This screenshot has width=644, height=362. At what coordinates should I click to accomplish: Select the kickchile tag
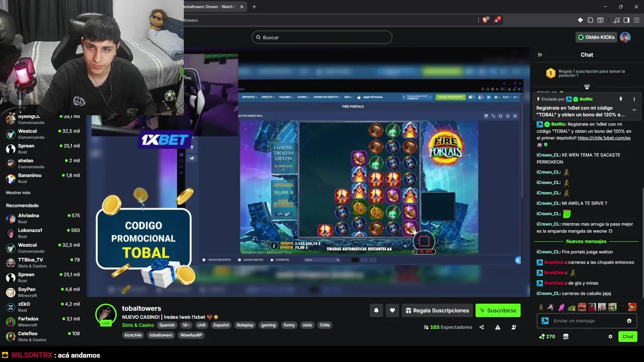click(133, 335)
